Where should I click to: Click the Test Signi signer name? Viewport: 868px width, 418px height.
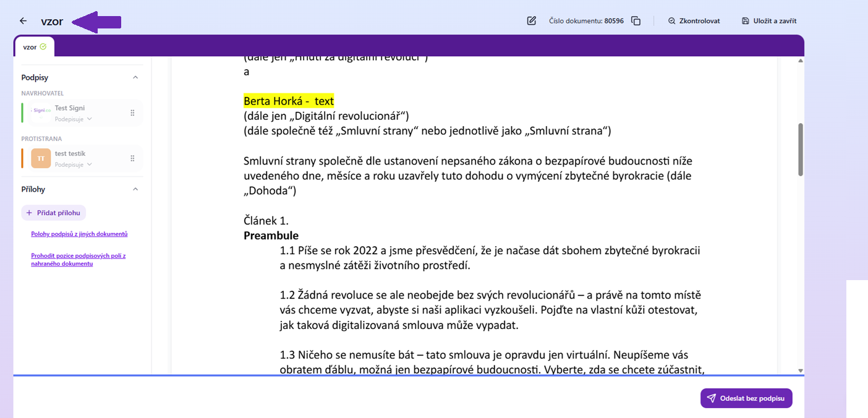[70, 108]
